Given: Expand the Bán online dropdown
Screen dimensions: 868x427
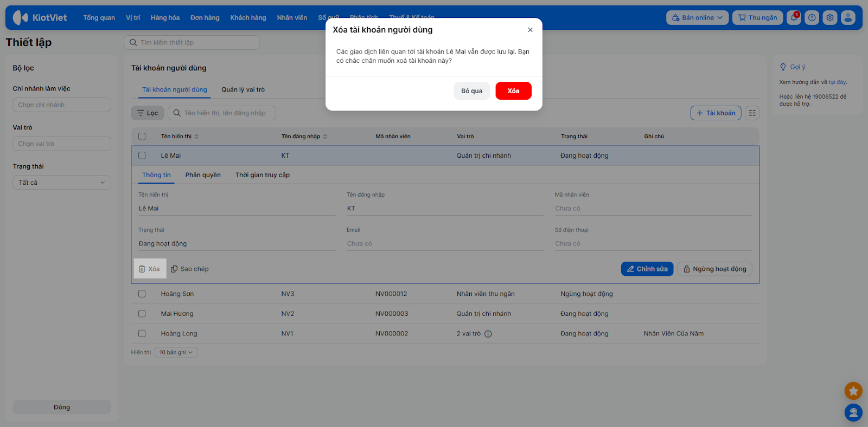Looking at the screenshot, I should [x=697, y=18].
